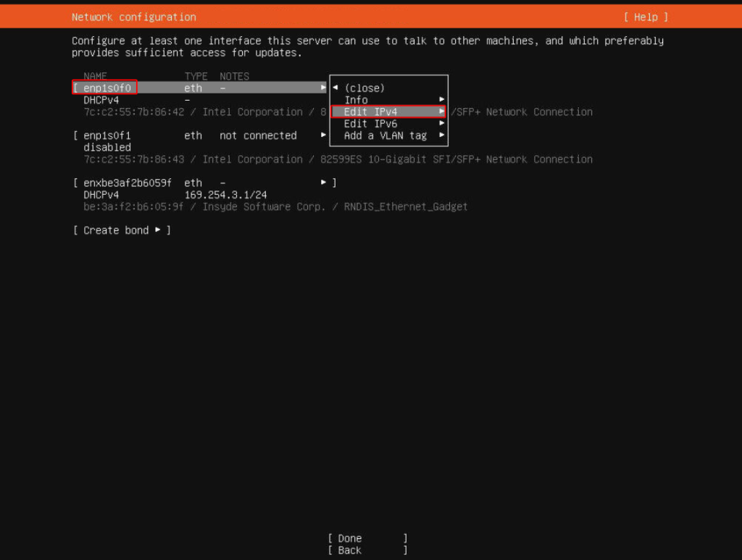Expand options arrow for enp1s0f1
Screen dimensions: 742x560
click(x=322, y=135)
